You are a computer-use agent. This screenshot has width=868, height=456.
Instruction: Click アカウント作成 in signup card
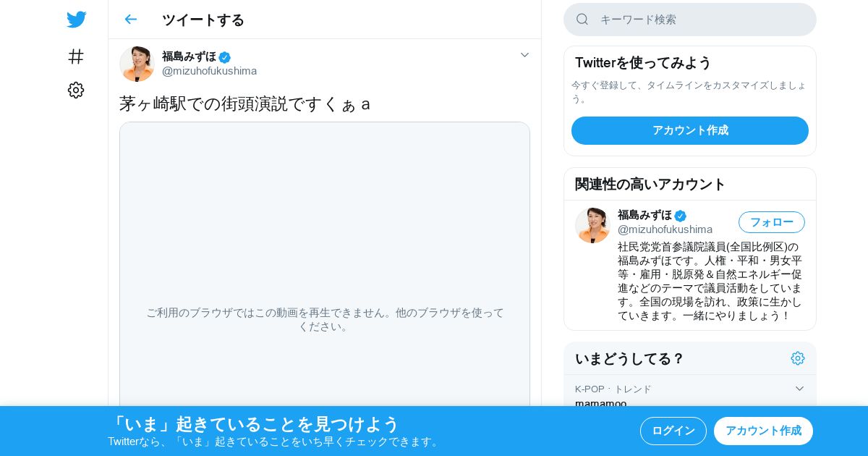(x=690, y=130)
